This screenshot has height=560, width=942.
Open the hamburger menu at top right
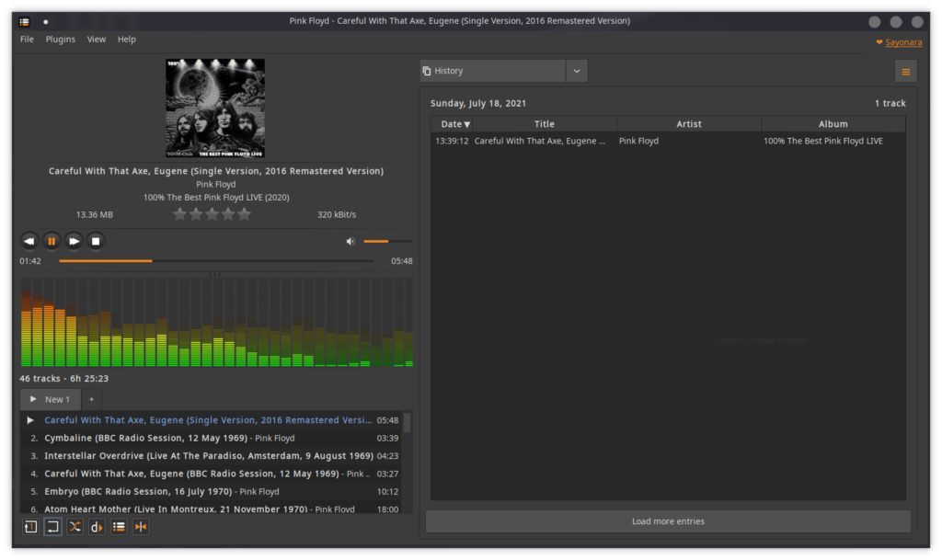[906, 72]
